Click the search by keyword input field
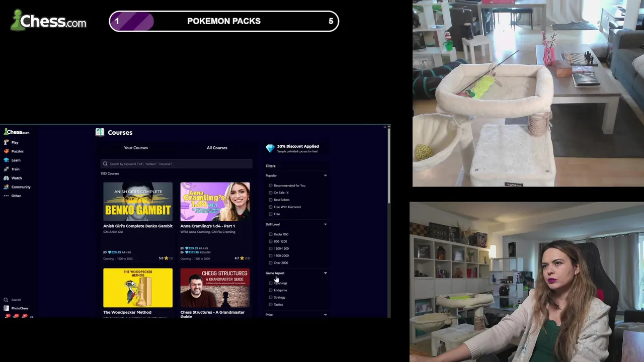This screenshot has height=362, width=644. [x=177, y=164]
